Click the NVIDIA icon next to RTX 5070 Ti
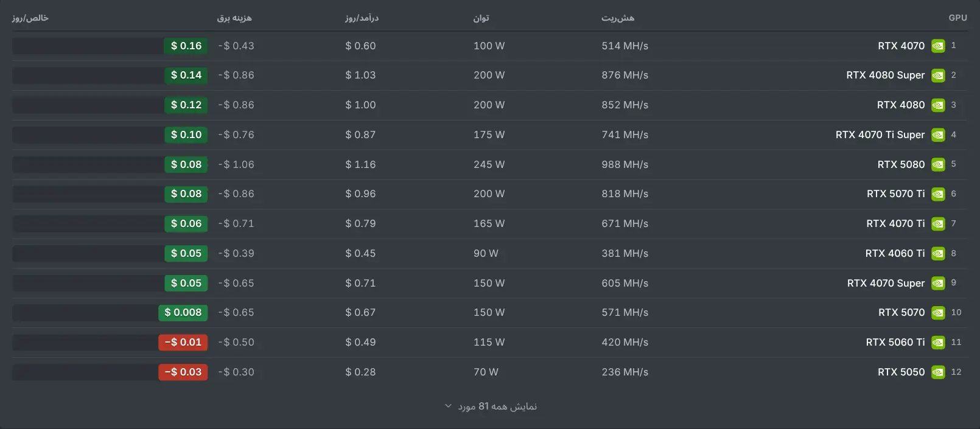Image resolution: width=980 pixels, height=429 pixels. click(x=938, y=194)
